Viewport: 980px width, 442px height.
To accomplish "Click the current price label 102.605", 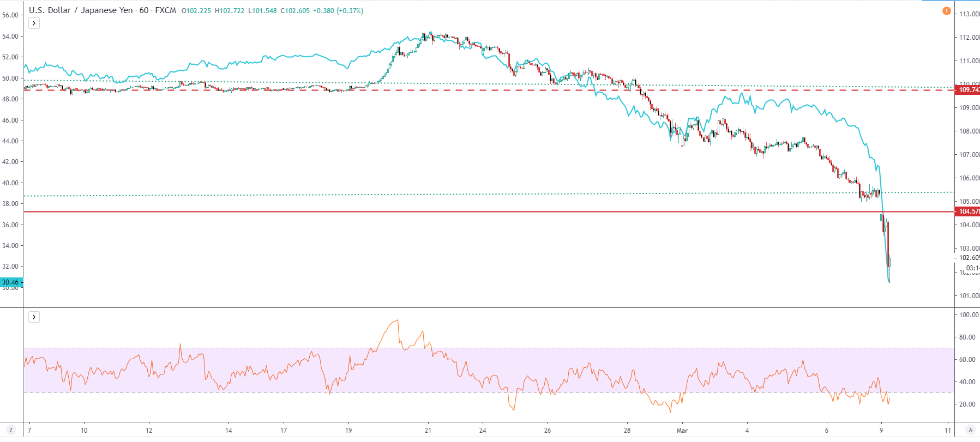I will coord(969,258).
